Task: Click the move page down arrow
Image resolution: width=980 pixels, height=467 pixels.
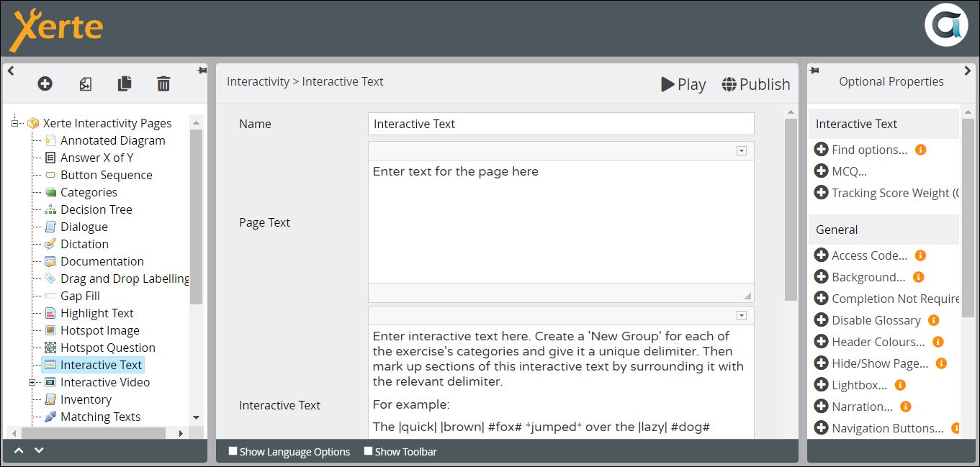Action: (x=39, y=450)
